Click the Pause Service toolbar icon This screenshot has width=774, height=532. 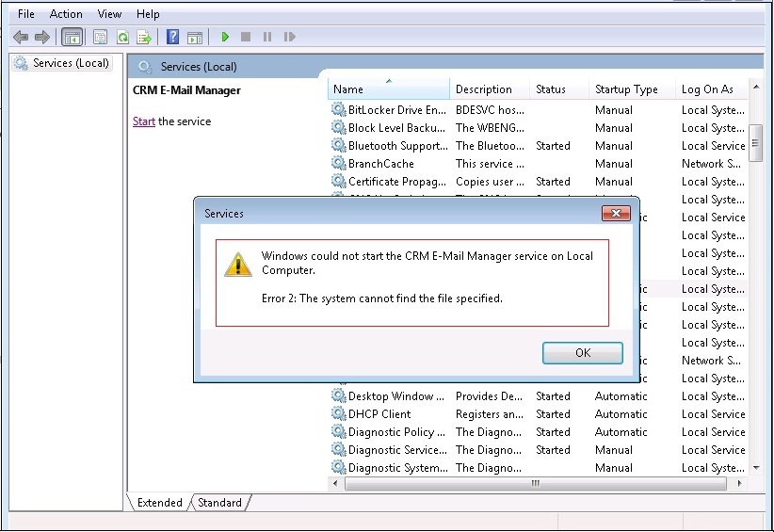267,37
